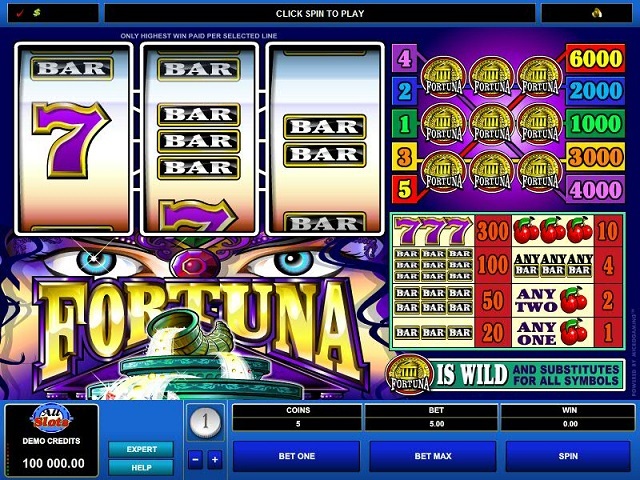Click the gold coins icon at top right
640x480 pixels.
[597, 13]
